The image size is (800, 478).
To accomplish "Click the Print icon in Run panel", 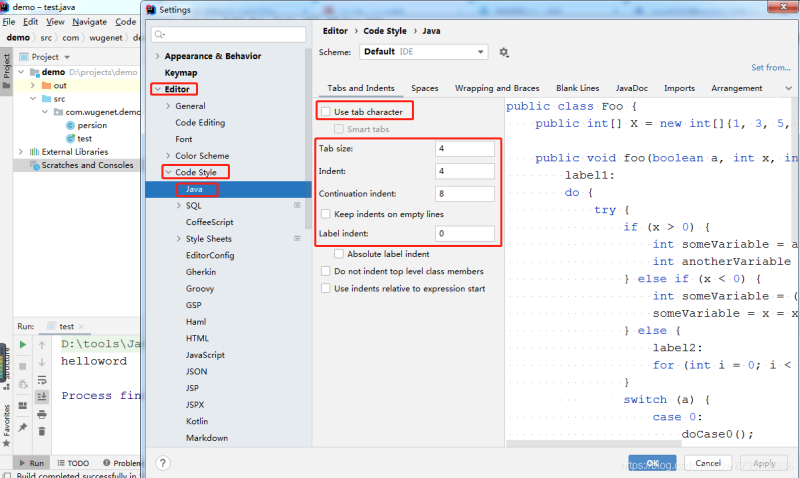I will pos(42,413).
